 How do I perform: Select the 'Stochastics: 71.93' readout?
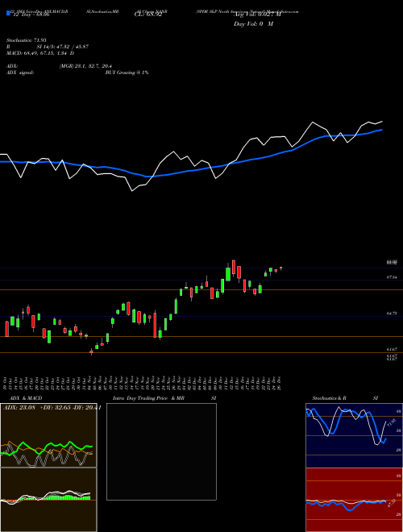27,40
